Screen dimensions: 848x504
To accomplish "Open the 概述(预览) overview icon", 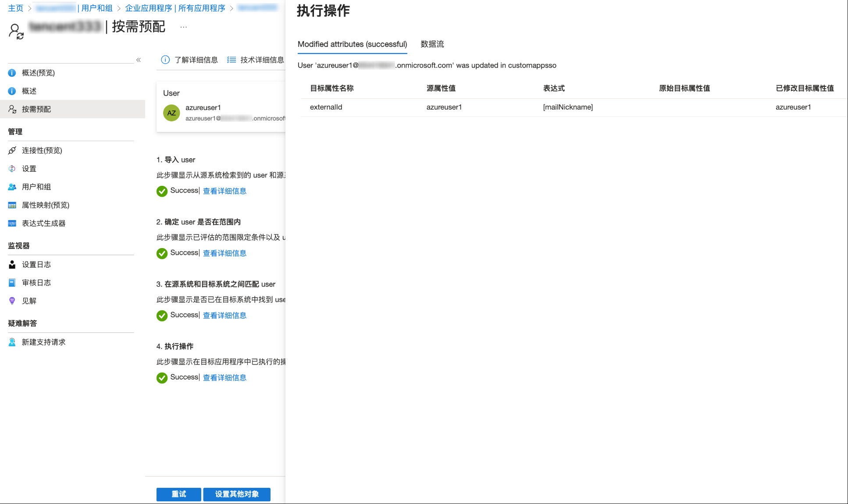I will point(12,73).
